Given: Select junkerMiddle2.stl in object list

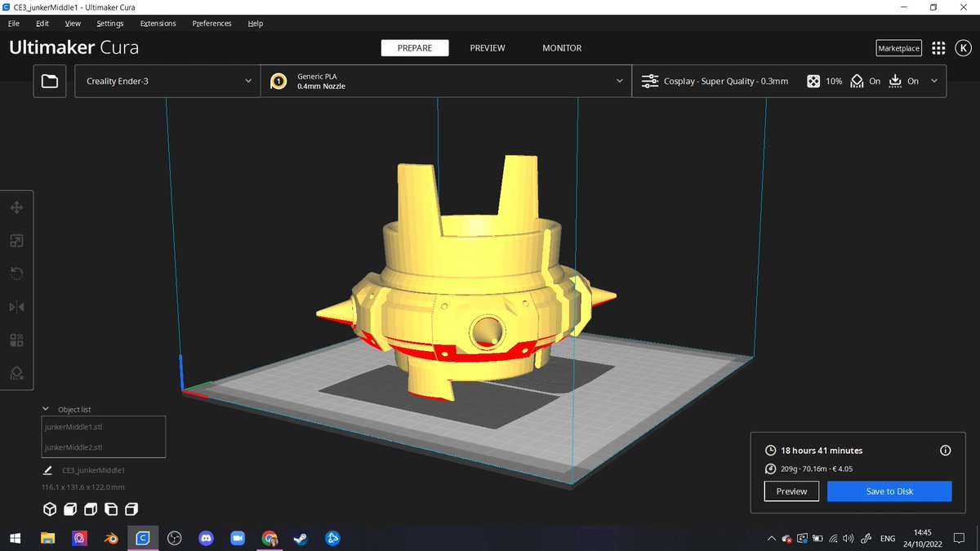Looking at the screenshot, I should pos(104,447).
